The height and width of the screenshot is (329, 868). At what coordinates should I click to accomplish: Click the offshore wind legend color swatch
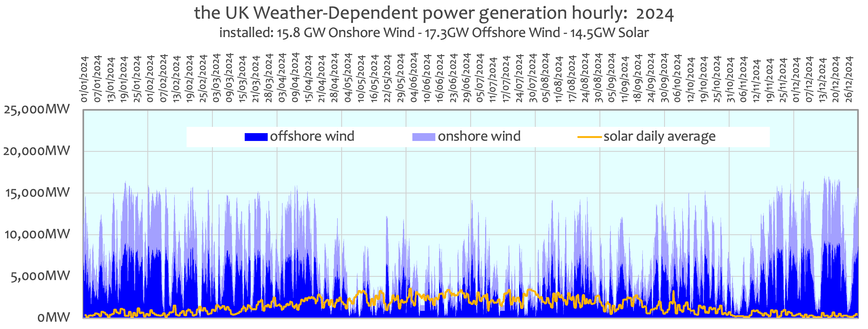[x=256, y=137]
